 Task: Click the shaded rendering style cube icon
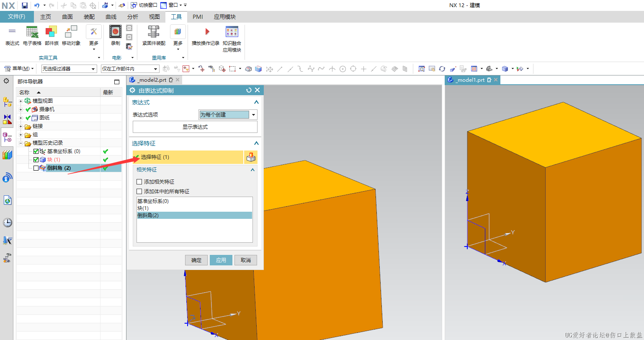click(x=505, y=69)
